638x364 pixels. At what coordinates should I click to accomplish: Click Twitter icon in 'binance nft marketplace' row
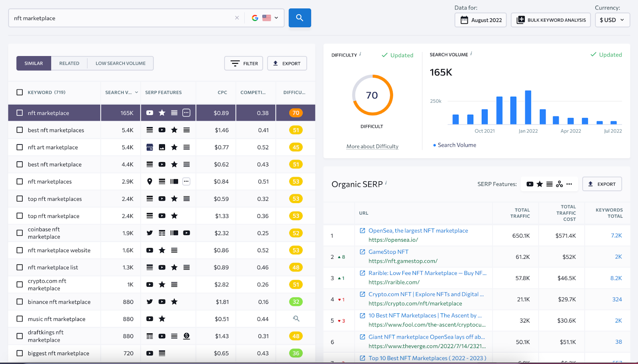point(150,301)
